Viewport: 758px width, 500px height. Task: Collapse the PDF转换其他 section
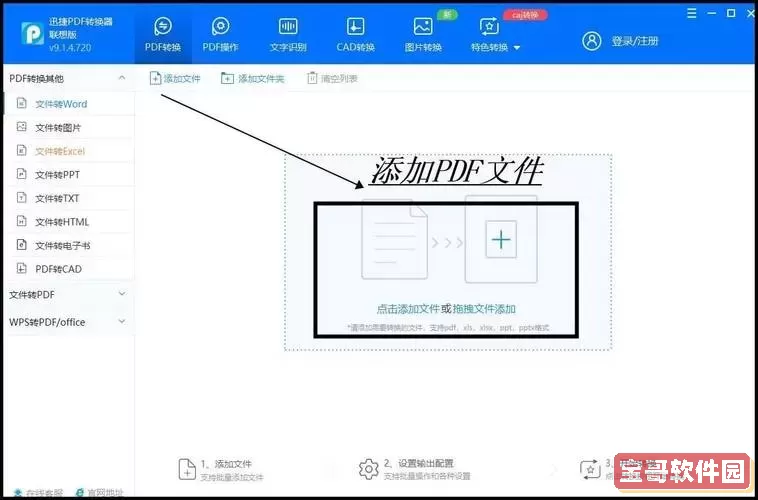click(x=122, y=78)
